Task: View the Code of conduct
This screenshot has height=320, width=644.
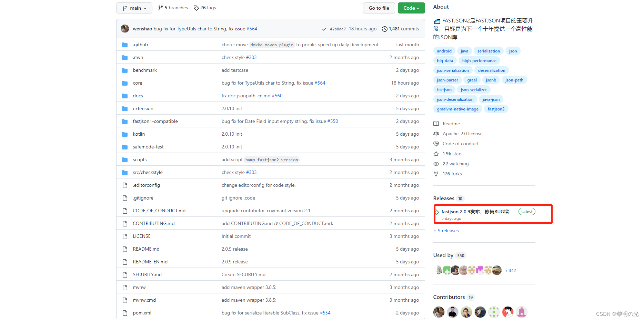Action: (460, 144)
